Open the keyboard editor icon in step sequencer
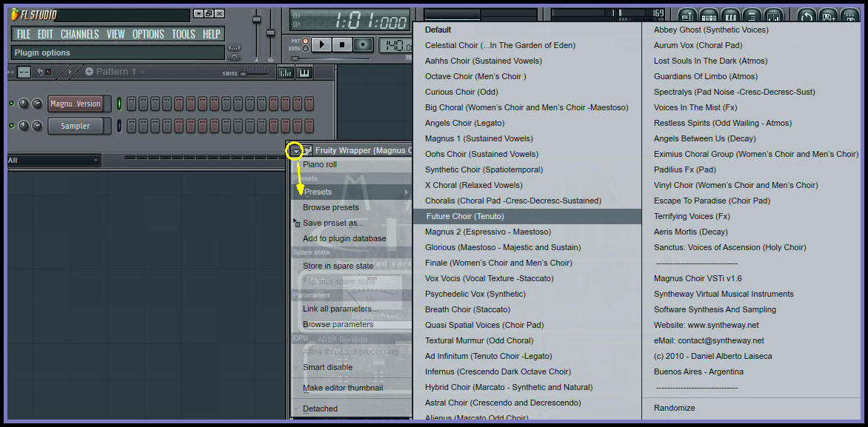The width and height of the screenshot is (868, 427). point(304,73)
